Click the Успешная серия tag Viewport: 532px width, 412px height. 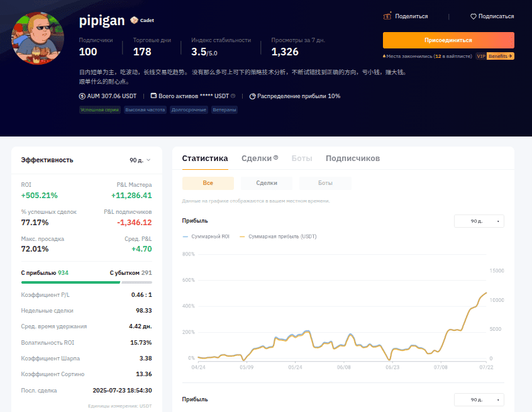[100, 109]
